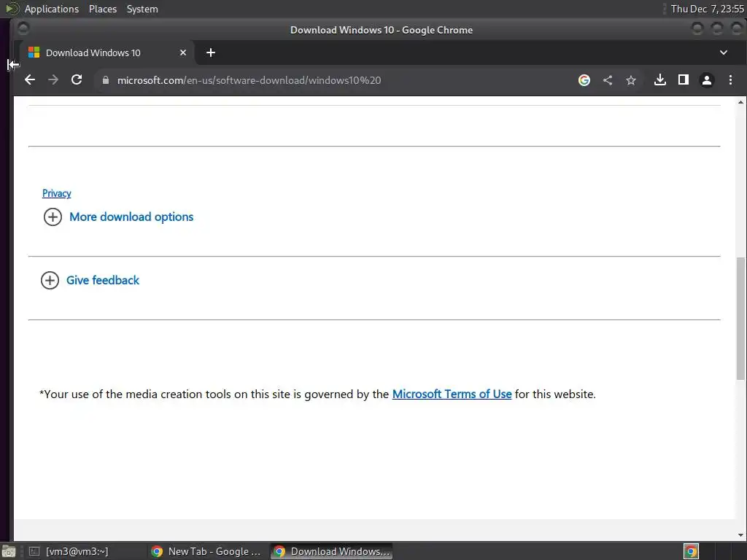
Task: Open the Chrome profile avatar menu
Action: pyautogui.click(x=706, y=80)
